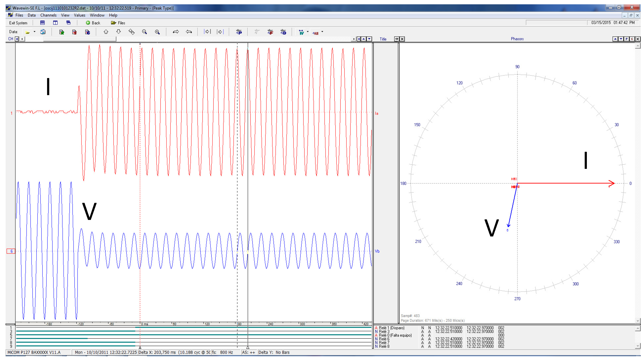Open the Values menu

[x=79, y=15]
